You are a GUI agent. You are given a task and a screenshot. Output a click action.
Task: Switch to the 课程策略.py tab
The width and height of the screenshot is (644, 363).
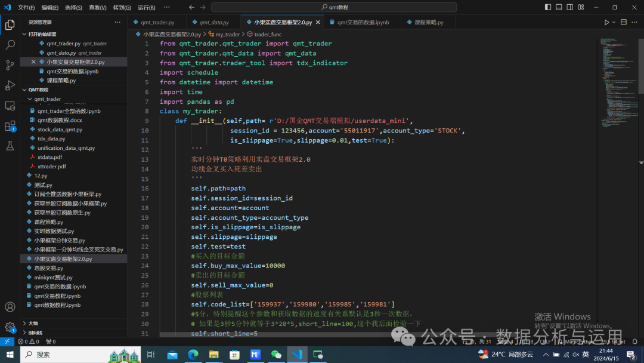428,22
